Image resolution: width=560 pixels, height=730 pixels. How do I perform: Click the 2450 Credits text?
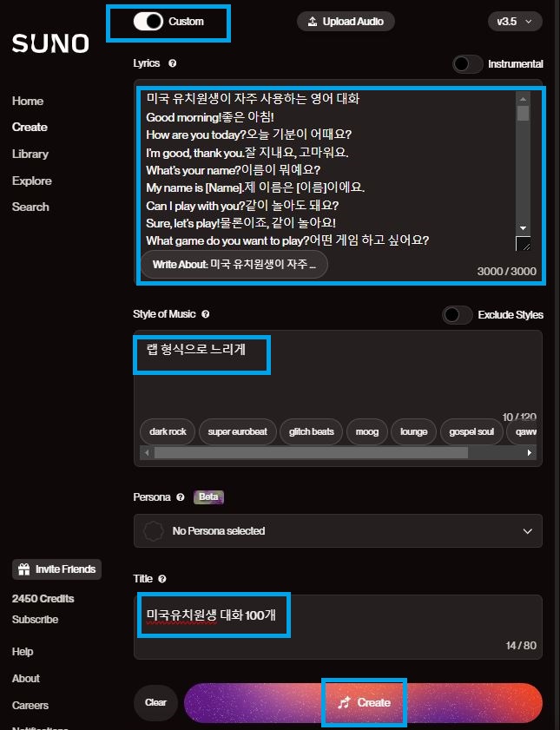pos(43,599)
